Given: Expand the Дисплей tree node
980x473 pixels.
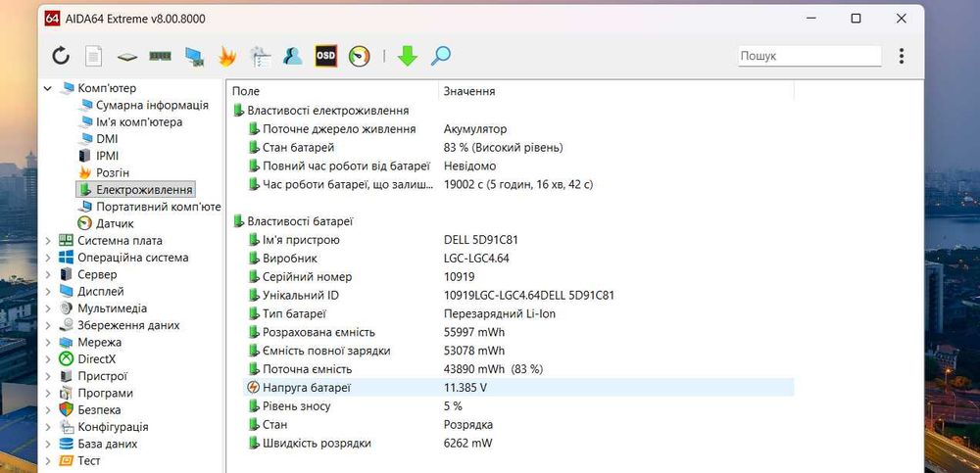Looking at the screenshot, I should tap(48, 291).
